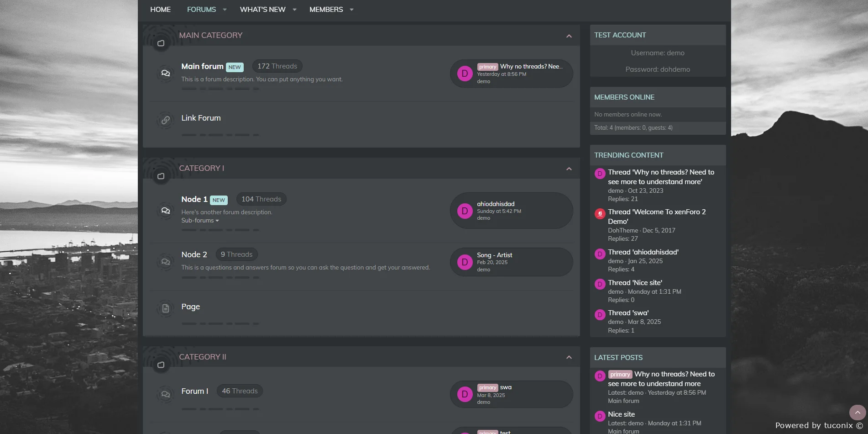
Task: Expand the Sub-forums list under Node 1
Action: pos(200,220)
